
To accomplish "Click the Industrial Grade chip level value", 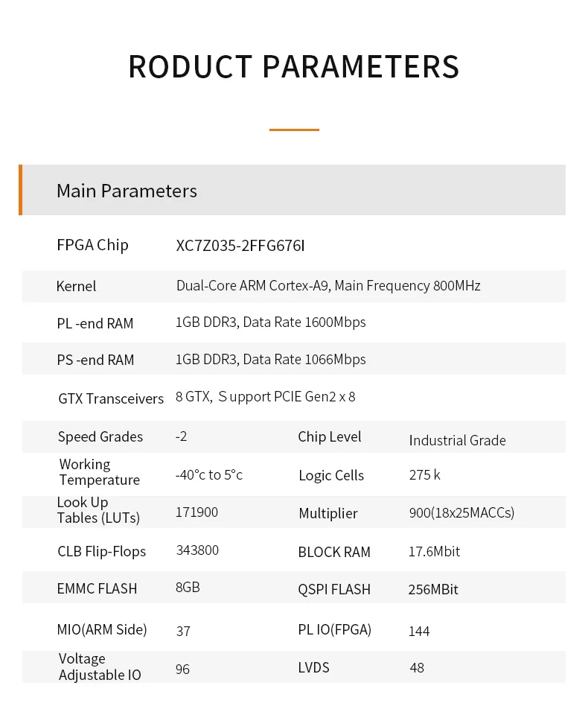I will pyautogui.click(x=457, y=440).
